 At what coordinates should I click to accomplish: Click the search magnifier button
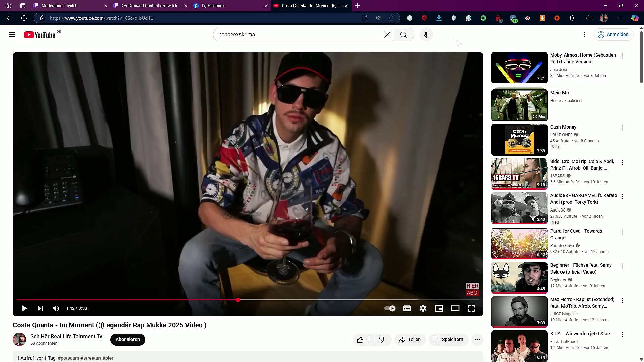(404, 35)
